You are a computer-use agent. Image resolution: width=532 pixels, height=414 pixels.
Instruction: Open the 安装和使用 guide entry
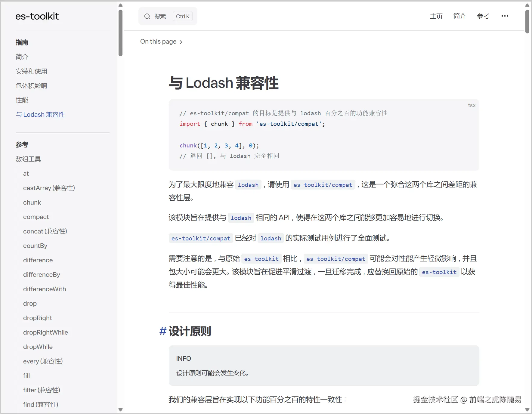pos(31,71)
